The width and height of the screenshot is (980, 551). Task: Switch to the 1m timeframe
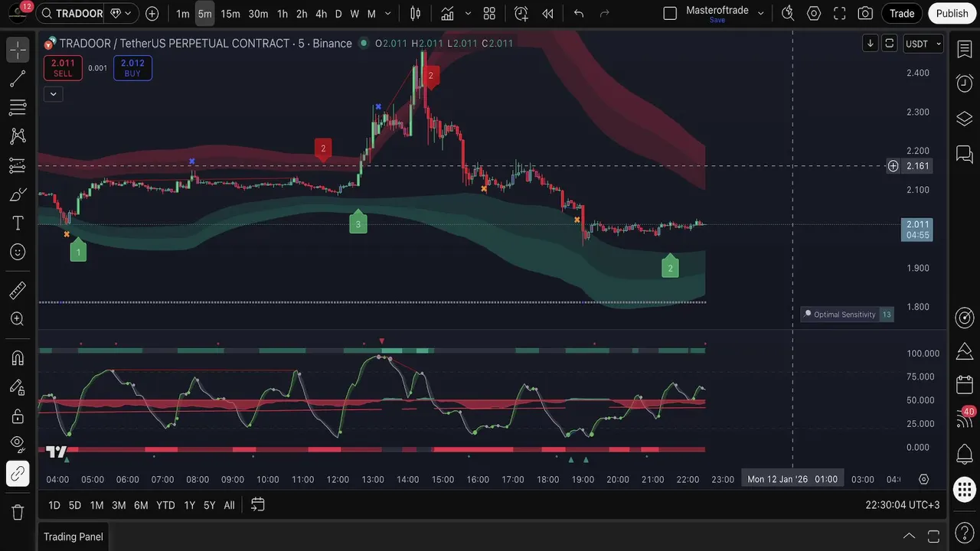pyautogui.click(x=182, y=14)
